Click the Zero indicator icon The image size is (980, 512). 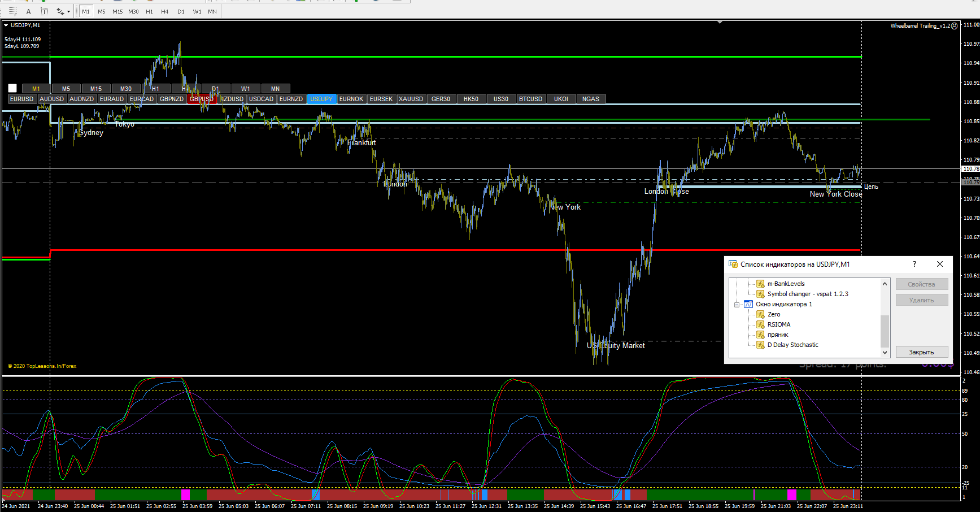761,314
